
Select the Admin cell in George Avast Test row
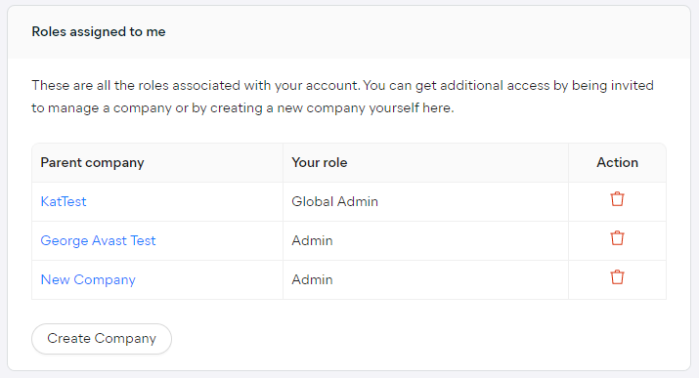click(x=312, y=241)
